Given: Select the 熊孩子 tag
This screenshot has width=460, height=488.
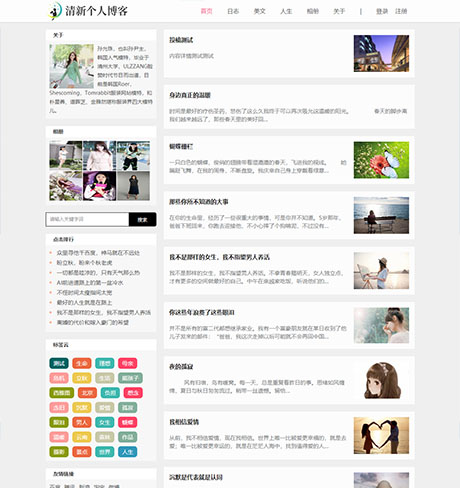Looking at the screenshot, I should tap(130, 378).
